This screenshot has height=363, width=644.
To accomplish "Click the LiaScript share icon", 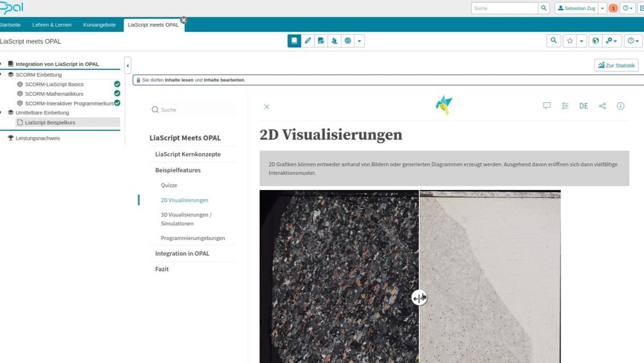I will 602,106.
